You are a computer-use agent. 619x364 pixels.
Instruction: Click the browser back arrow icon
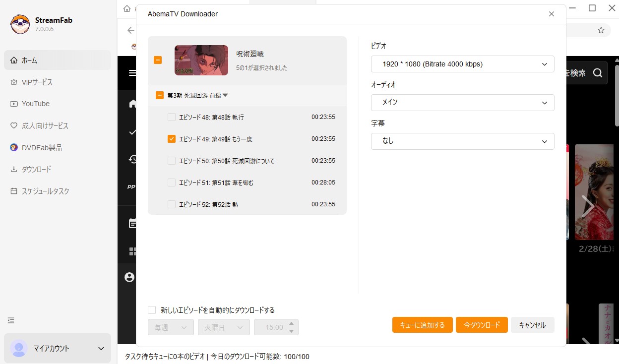pyautogui.click(x=130, y=30)
